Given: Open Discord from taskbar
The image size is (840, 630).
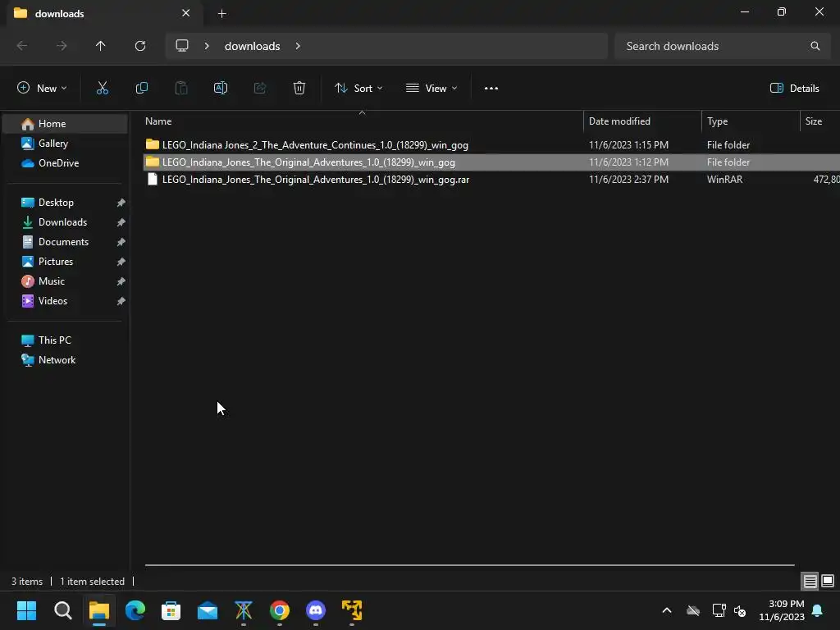Looking at the screenshot, I should 316,610.
